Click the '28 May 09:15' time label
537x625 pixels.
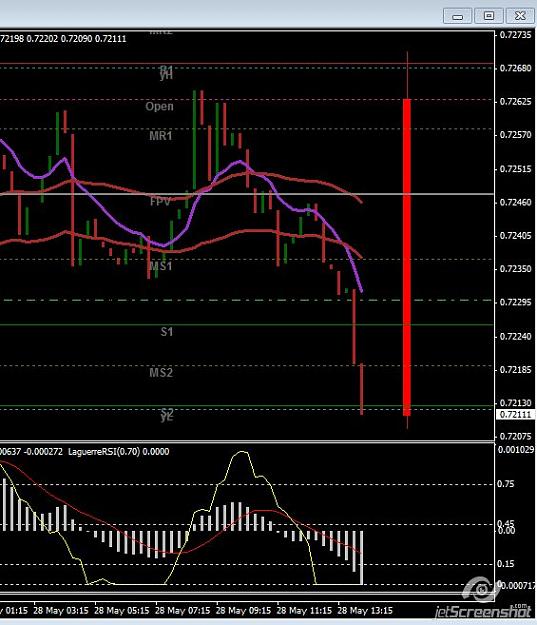tap(243, 611)
